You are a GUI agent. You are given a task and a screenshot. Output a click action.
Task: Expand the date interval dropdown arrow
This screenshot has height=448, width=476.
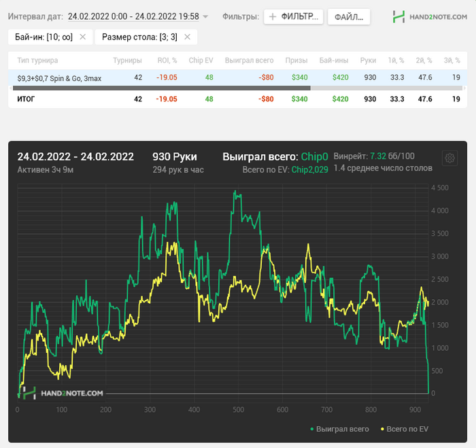click(x=205, y=16)
